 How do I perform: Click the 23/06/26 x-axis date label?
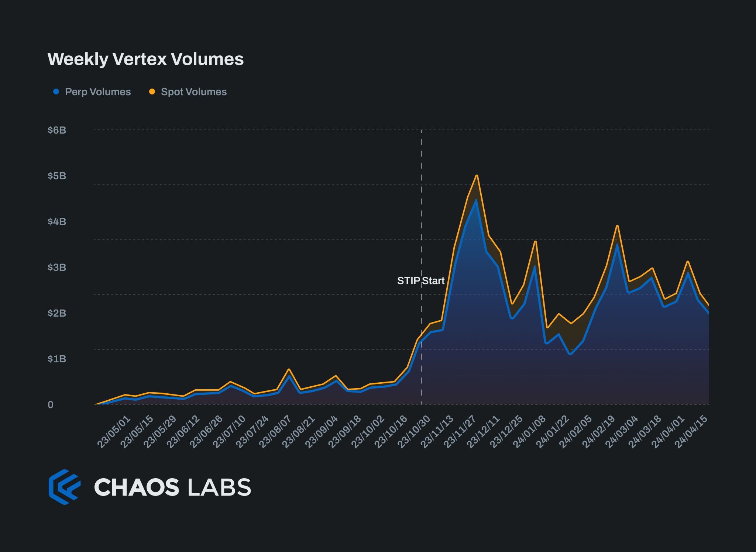pos(206,432)
